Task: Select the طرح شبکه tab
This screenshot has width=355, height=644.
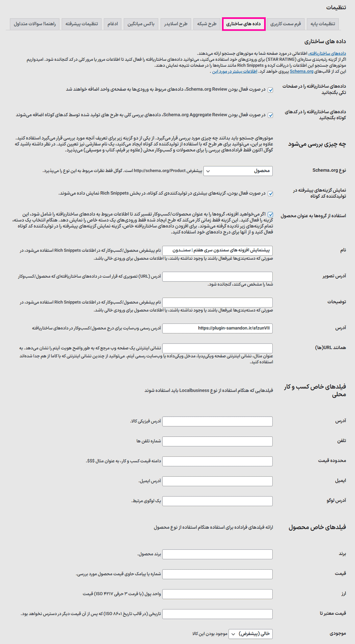Action: [207, 24]
